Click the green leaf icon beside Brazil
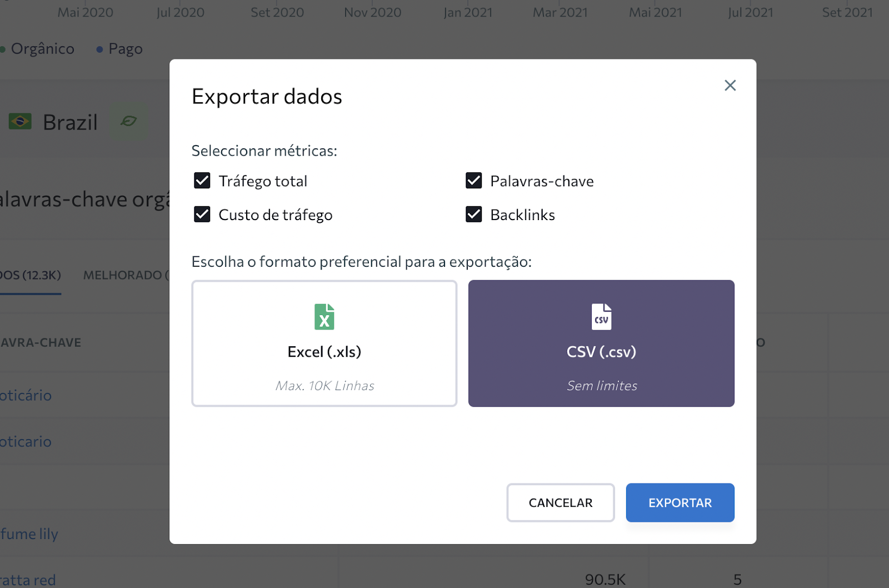889x588 pixels. [x=129, y=121]
